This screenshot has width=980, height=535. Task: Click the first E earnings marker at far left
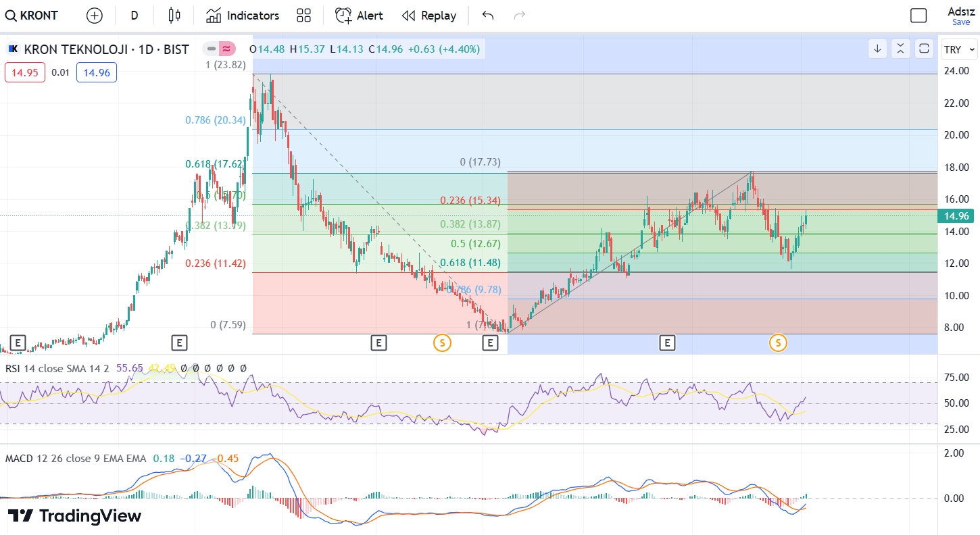(18, 342)
